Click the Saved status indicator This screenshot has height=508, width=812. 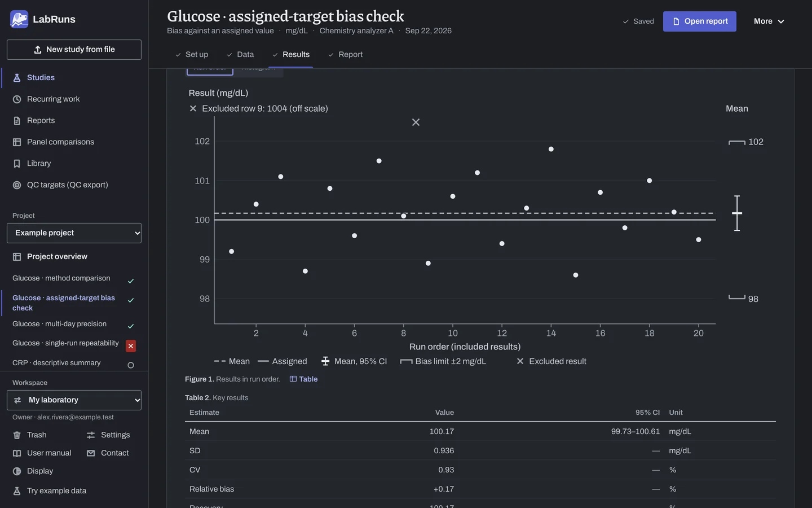pyautogui.click(x=638, y=21)
